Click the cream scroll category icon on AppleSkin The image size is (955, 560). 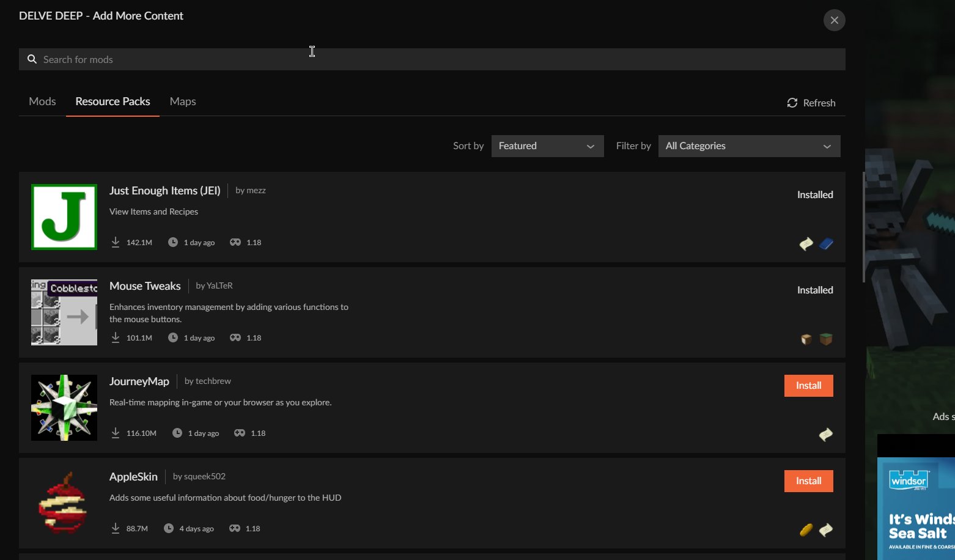click(x=826, y=530)
